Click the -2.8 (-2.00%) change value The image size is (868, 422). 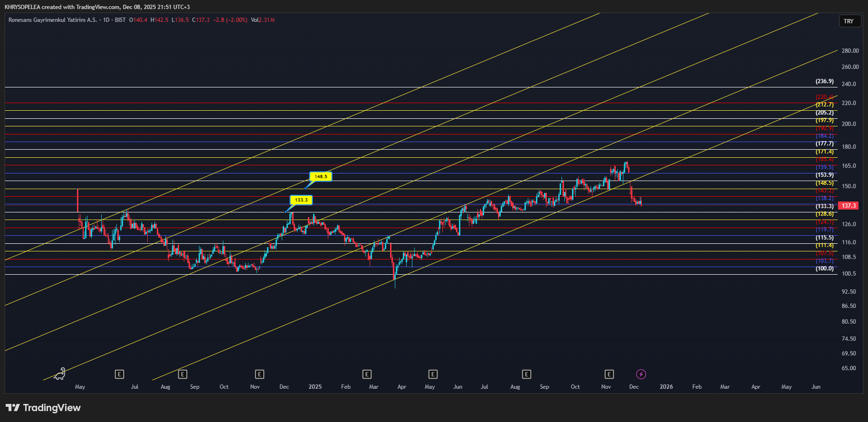pos(230,20)
